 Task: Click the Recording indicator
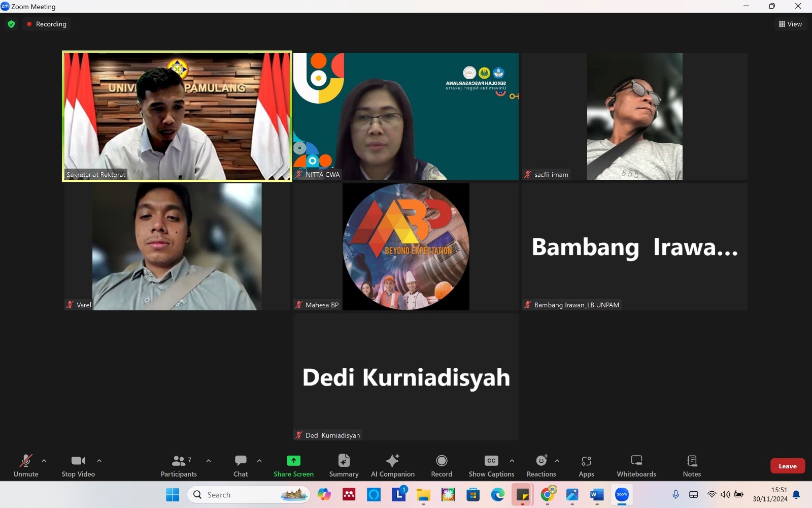point(47,24)
